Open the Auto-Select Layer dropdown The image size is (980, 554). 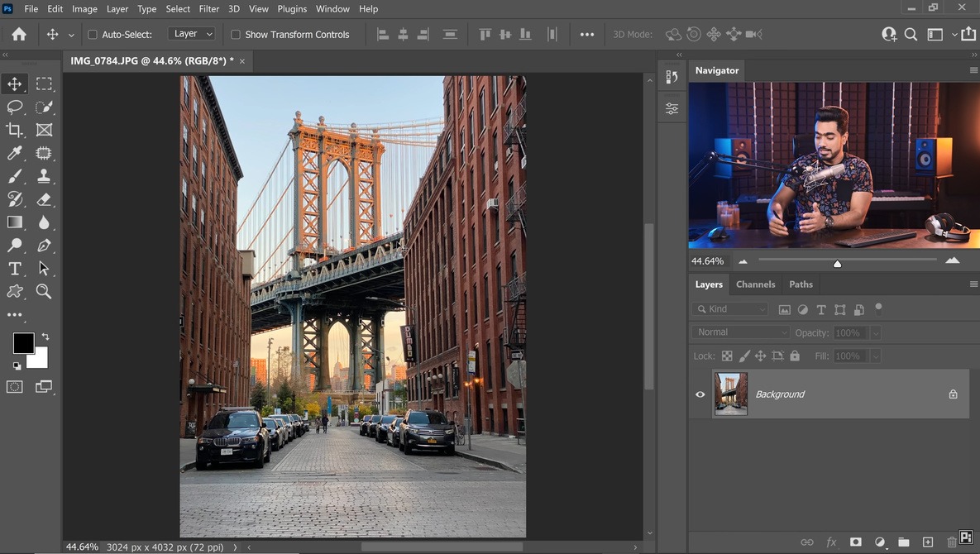coord(191,34)
